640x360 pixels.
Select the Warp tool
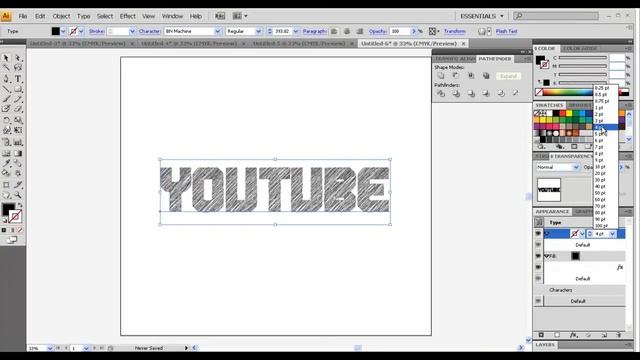[6, 130]
